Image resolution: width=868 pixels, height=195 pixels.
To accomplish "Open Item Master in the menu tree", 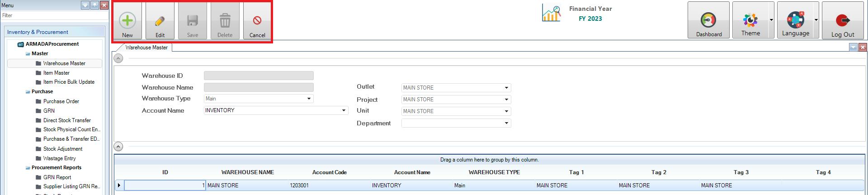I will coord(56,73).
